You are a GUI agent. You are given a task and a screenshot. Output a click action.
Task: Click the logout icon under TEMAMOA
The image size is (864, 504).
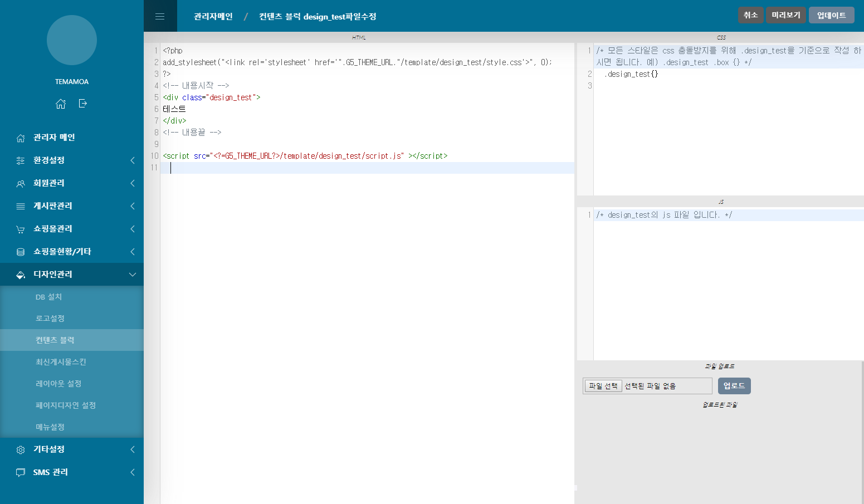click(83, 104)
